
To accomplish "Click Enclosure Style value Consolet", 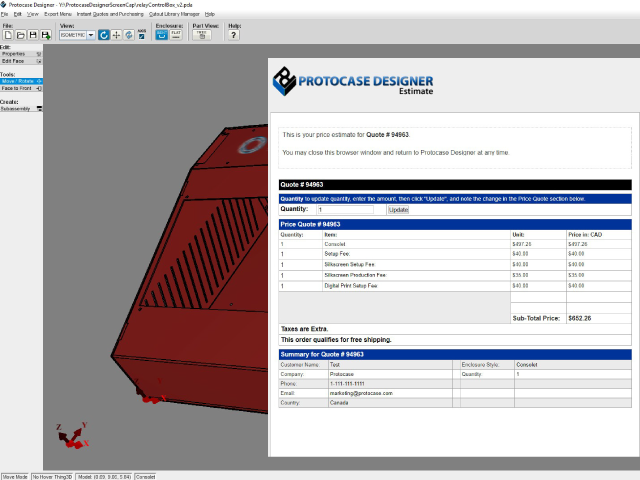I will (527, 364).
